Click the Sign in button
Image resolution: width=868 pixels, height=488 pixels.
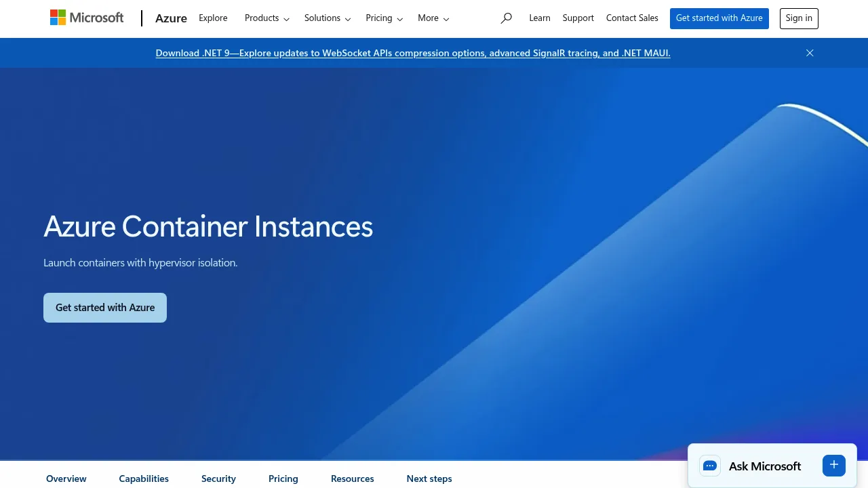point(799,18)
